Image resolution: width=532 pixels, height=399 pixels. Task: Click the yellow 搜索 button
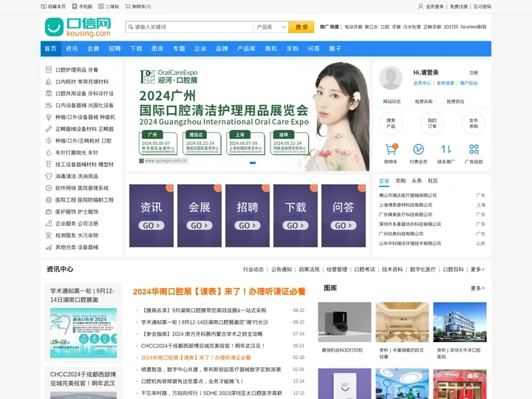301,27
